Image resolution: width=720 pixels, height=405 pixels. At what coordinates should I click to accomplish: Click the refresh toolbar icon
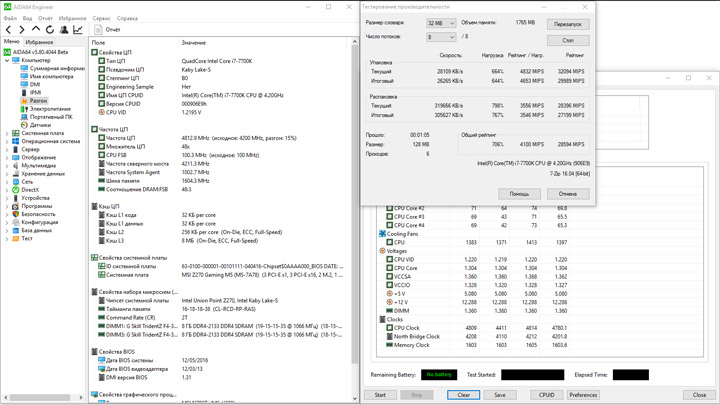point(50,30)
